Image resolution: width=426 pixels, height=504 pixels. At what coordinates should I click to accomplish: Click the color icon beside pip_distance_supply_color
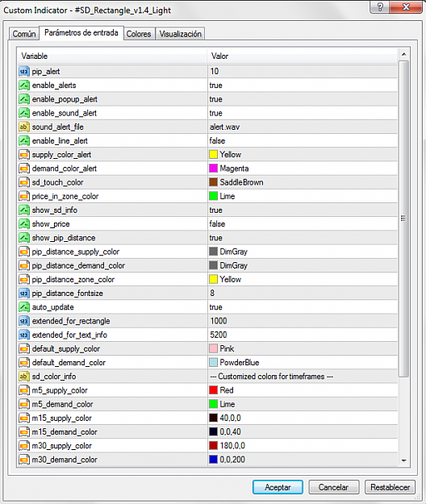[x=24, y=252]
